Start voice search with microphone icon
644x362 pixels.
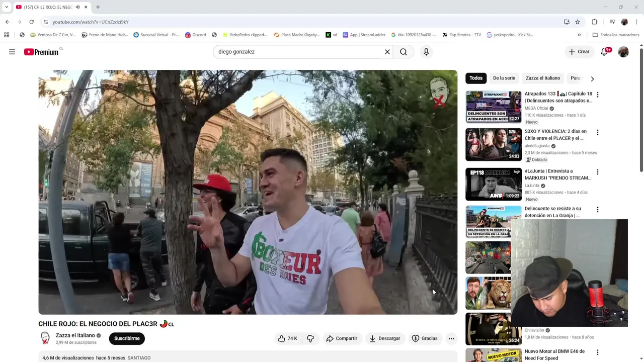[426, 52]
